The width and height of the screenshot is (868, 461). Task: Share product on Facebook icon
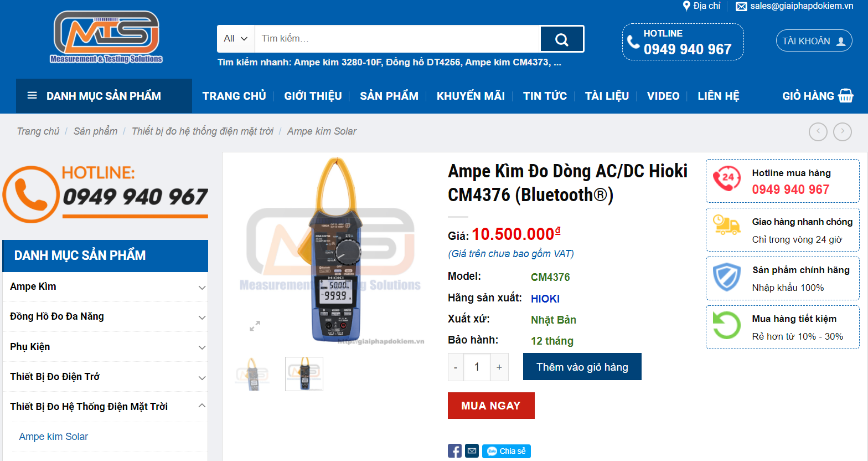pyautogui.click(x=454, y=450)
